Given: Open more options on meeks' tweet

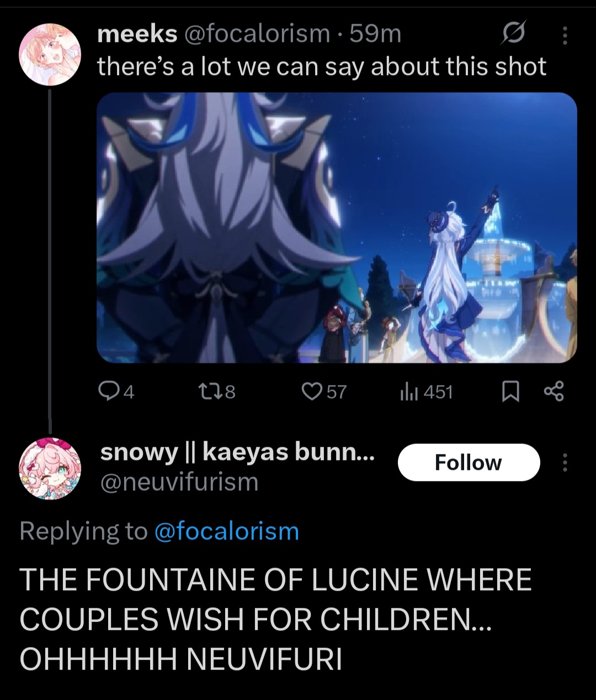Looking at the screenshot, I should 564,35.
